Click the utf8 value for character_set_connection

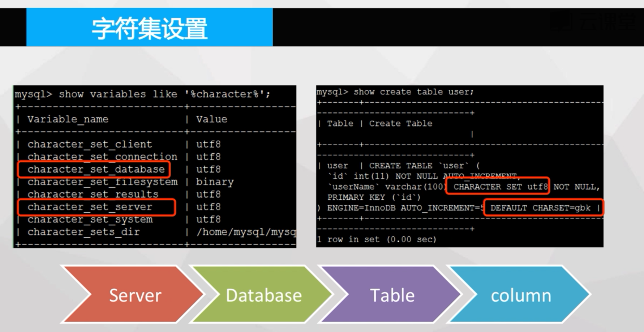pyautogui.click(x=209, y=157)
